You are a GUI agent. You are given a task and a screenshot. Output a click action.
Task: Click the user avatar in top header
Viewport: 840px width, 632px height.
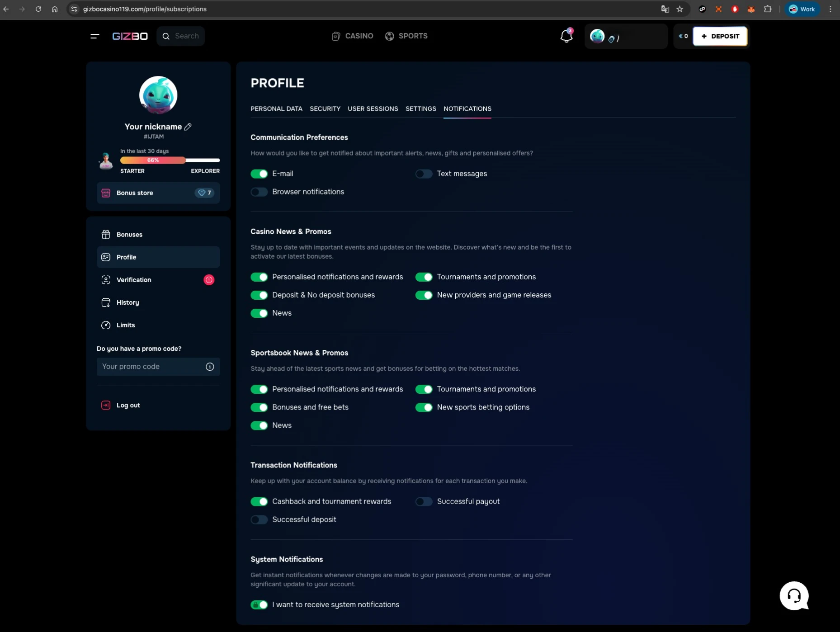597,36
